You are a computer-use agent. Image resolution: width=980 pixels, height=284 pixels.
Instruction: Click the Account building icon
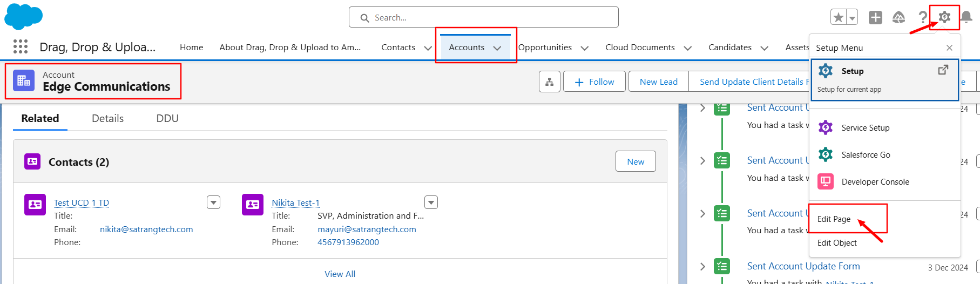(x=24, y=80)
